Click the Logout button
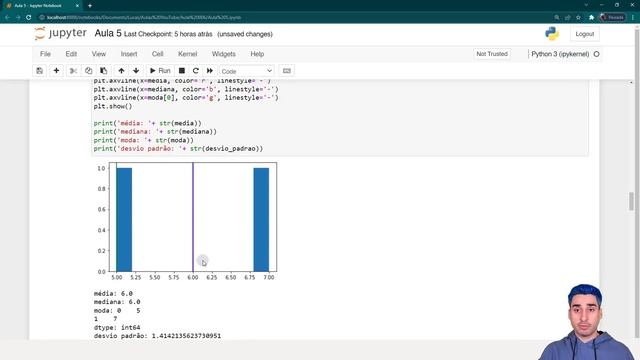This screenshot has width=640, height=360. [584, 34]
